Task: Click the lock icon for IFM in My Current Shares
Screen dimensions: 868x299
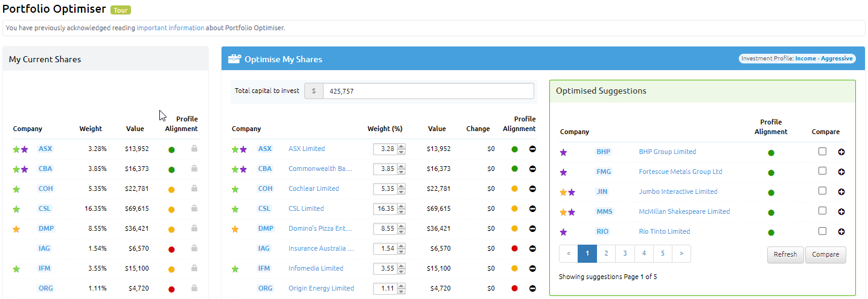Action: click(x=194, y=268)
